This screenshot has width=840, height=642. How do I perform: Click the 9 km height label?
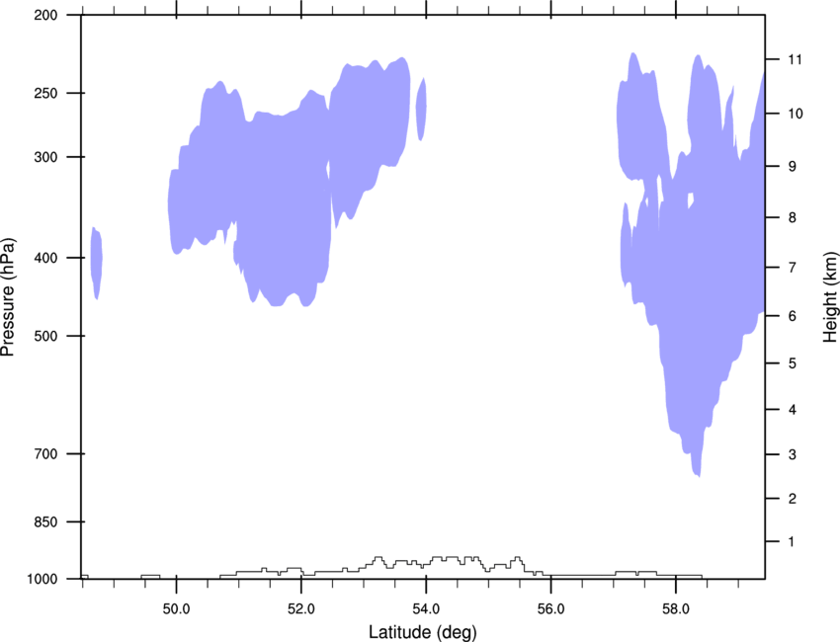(x=793, y=166)
